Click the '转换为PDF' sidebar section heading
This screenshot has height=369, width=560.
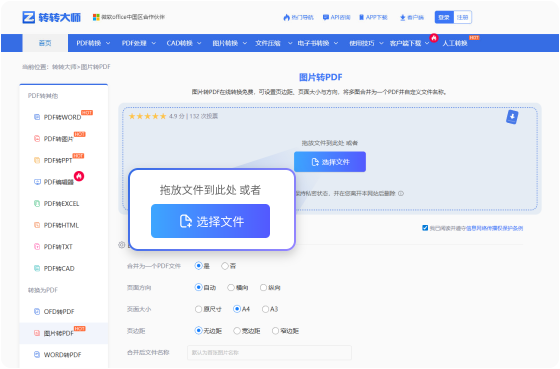(43, 290)
